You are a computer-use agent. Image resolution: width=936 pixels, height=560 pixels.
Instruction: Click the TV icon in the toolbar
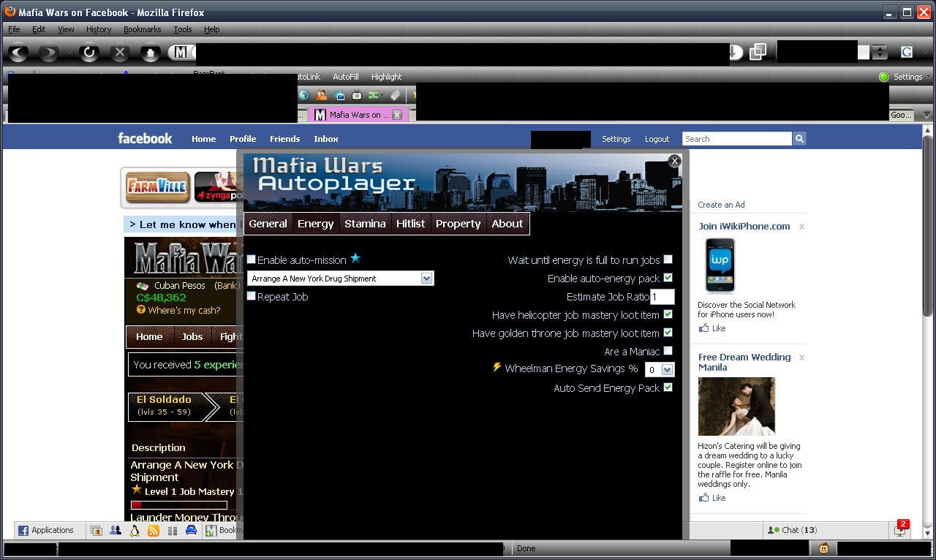[357, 95]
